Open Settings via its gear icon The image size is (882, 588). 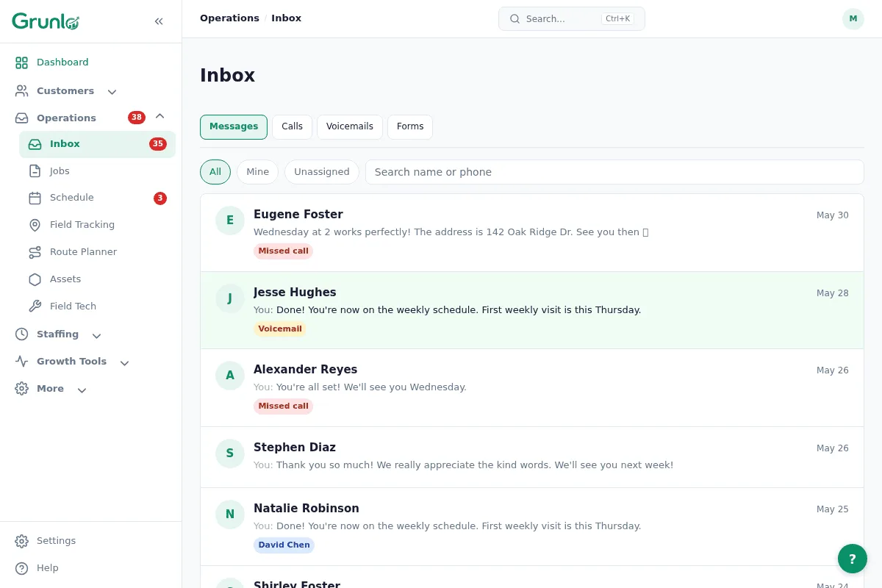pos(22,541)
